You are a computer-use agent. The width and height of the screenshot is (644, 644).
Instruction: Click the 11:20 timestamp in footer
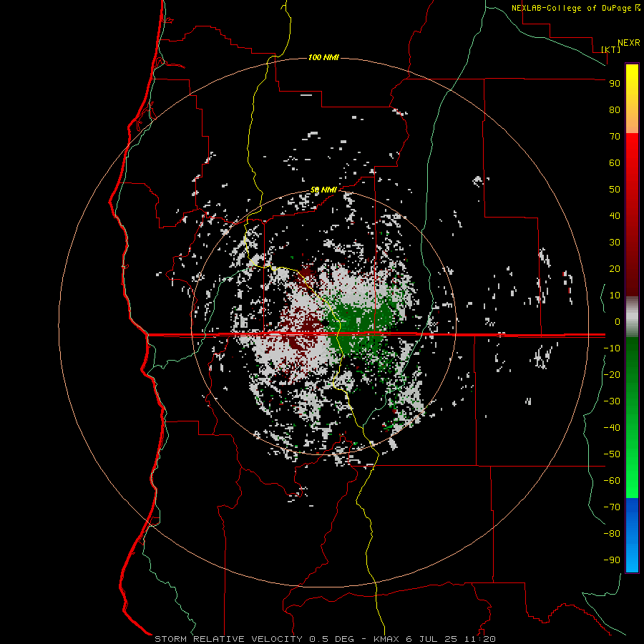[x=479, y=639]
